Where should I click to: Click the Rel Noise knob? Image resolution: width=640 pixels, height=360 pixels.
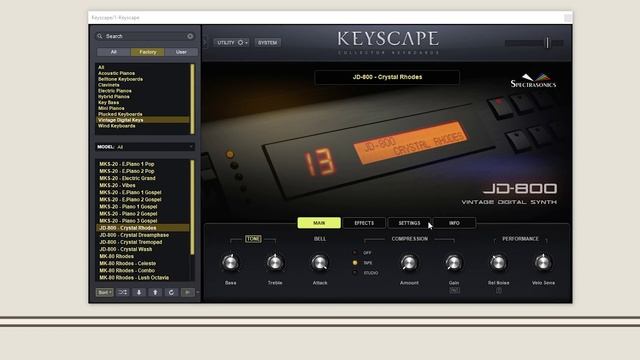[498, 262]
